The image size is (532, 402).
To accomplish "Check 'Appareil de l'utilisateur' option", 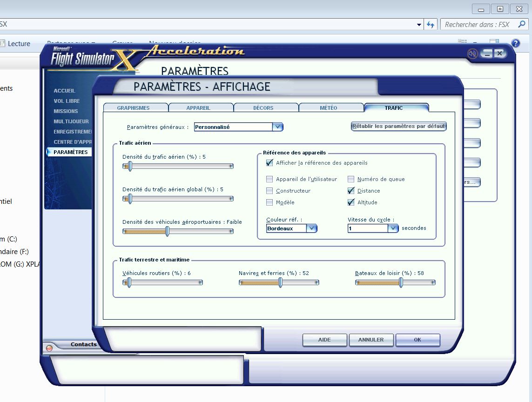I will pyautogui.click(x=270, y=179).
